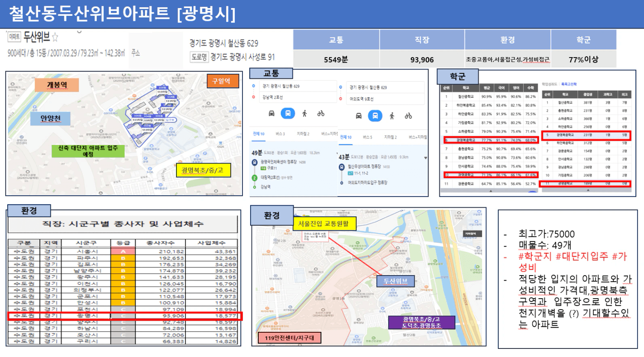Screen dimensions: 644x357
Task: Click the 수학 column header
Action: click(531, 88)
